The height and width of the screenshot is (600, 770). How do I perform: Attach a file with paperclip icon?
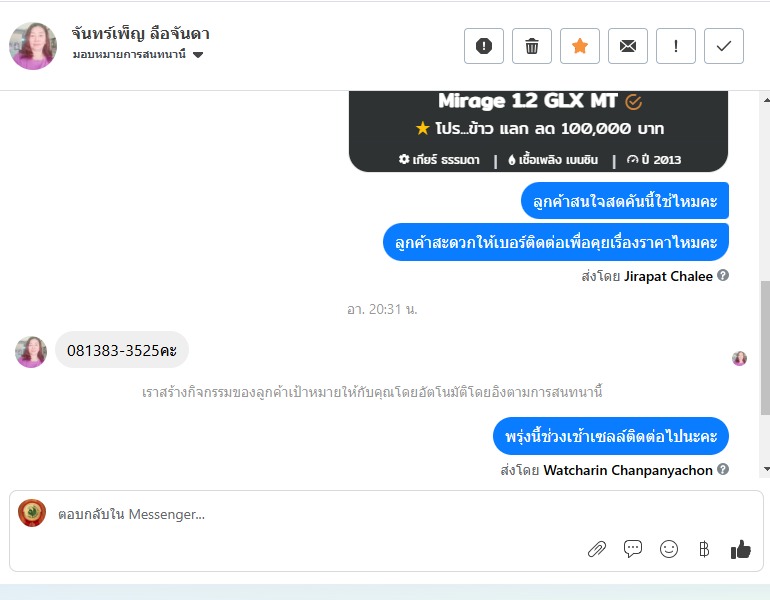coord(597,549)
